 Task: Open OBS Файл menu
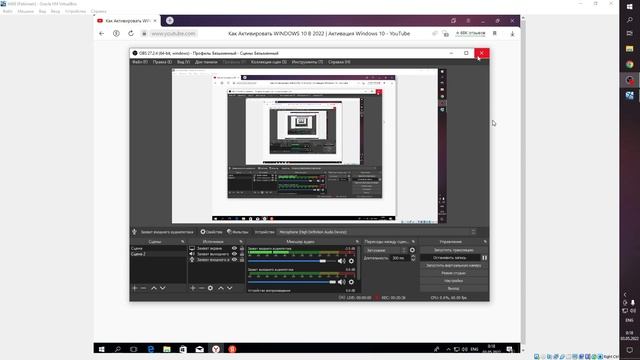pos(139,62)
